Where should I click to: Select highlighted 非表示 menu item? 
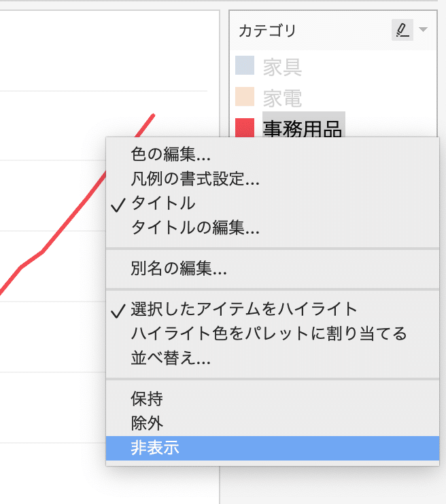273,448
